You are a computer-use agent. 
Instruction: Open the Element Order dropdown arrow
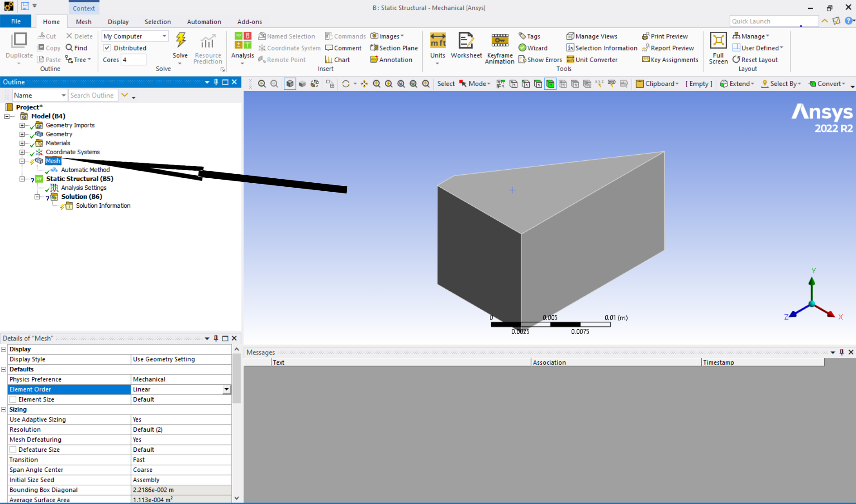227,389
